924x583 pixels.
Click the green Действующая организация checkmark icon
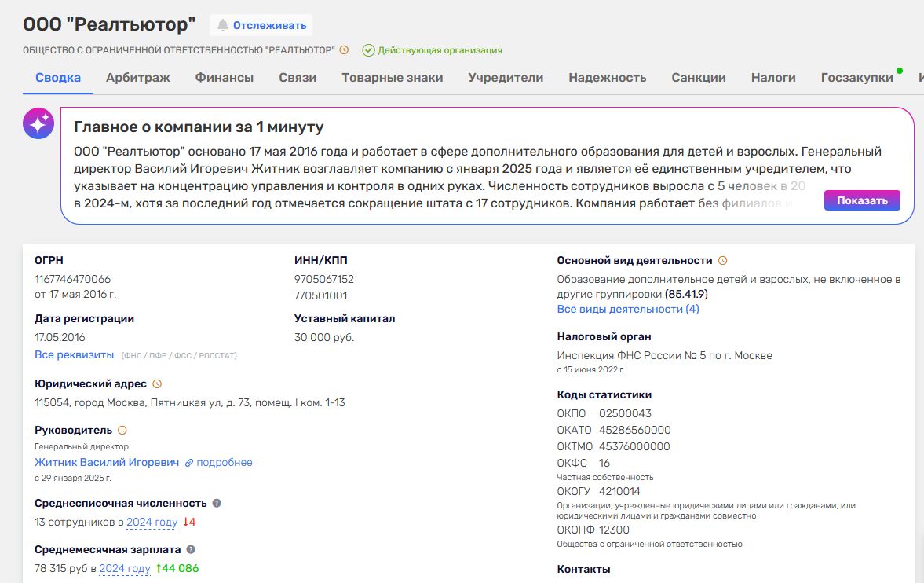click(368, 50)
